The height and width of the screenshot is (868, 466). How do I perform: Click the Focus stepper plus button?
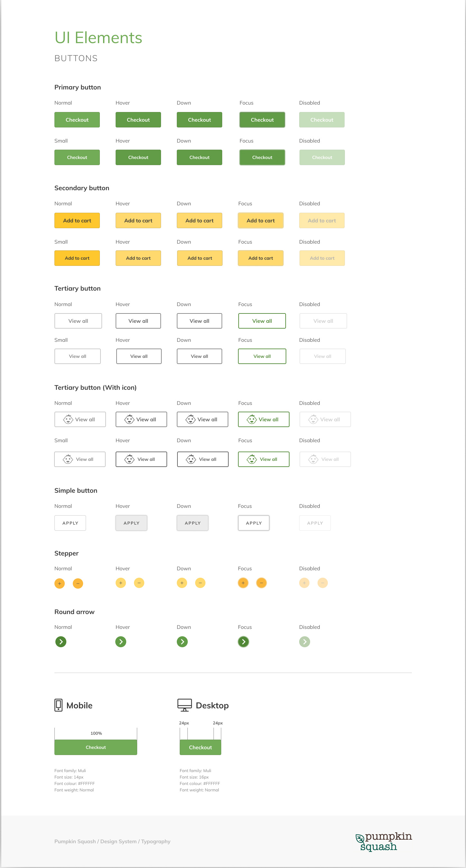(243, 583)
